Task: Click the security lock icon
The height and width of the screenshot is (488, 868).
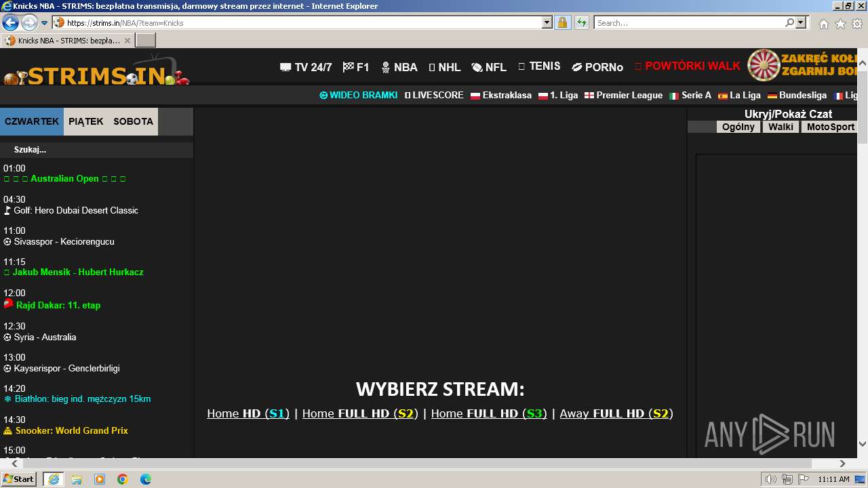Action: pyautogui.click(x=562, y=22)
